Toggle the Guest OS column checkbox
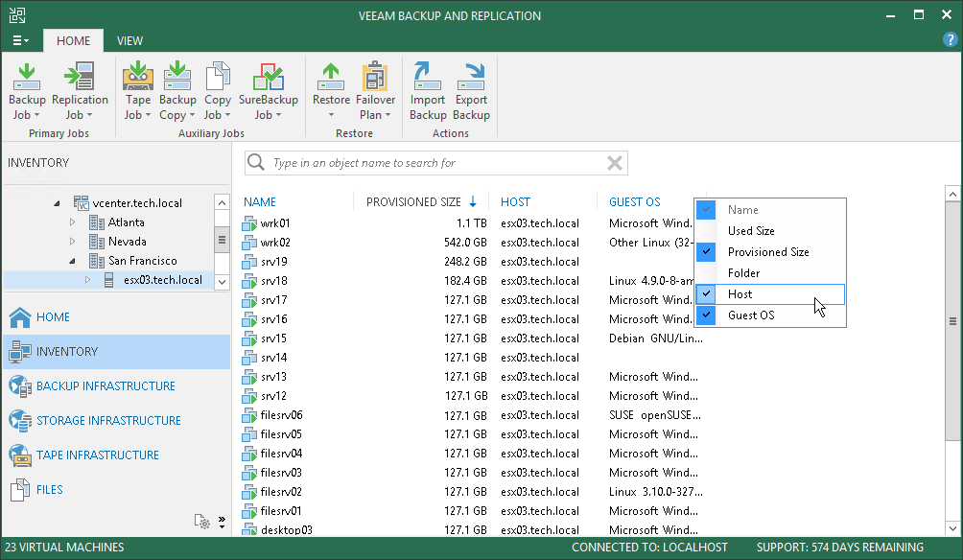 tap(707, 315)
